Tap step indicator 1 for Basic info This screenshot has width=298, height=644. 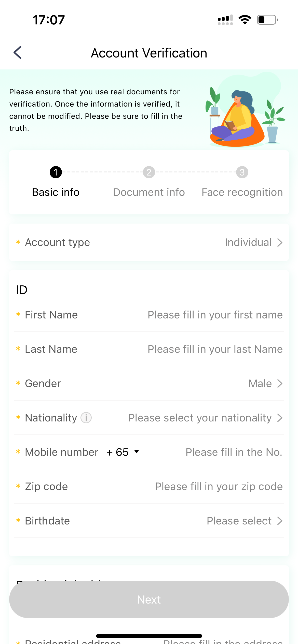(56, 172)
